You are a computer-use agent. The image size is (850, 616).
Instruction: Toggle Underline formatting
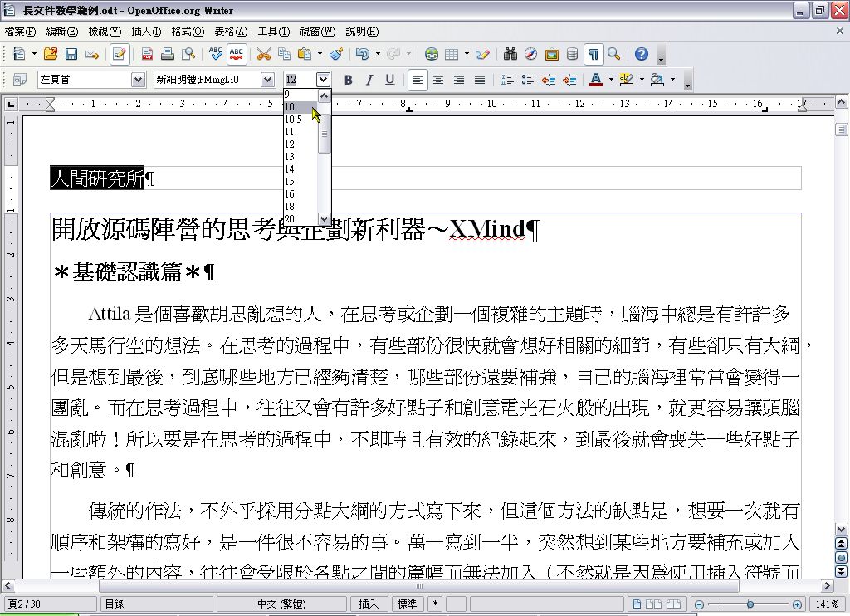click(x=390, y=81)
